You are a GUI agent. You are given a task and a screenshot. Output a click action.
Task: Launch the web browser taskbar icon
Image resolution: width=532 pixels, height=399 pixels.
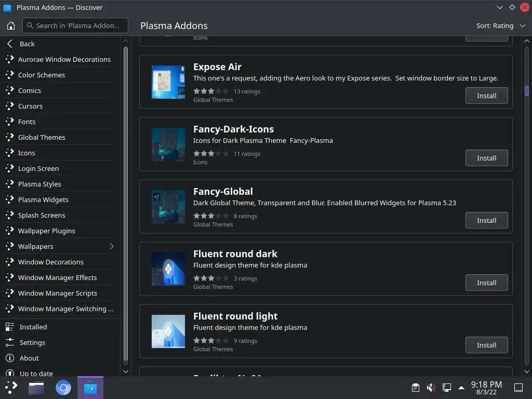pyautogui.click(x=63, y=388)
